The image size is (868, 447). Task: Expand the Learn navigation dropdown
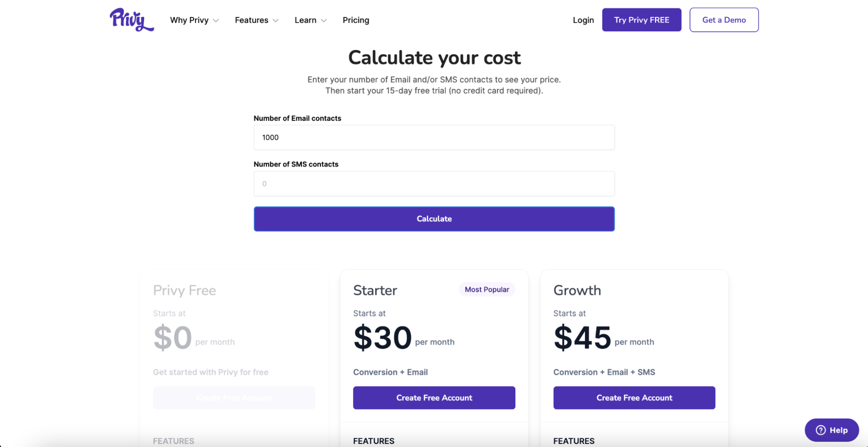(x=306, y=20)
